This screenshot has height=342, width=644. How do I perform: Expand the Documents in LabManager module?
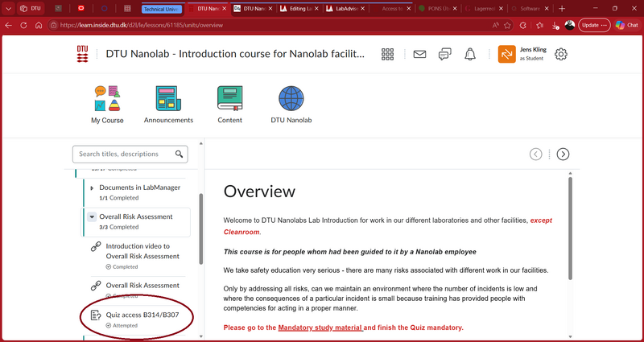(92, 188)
